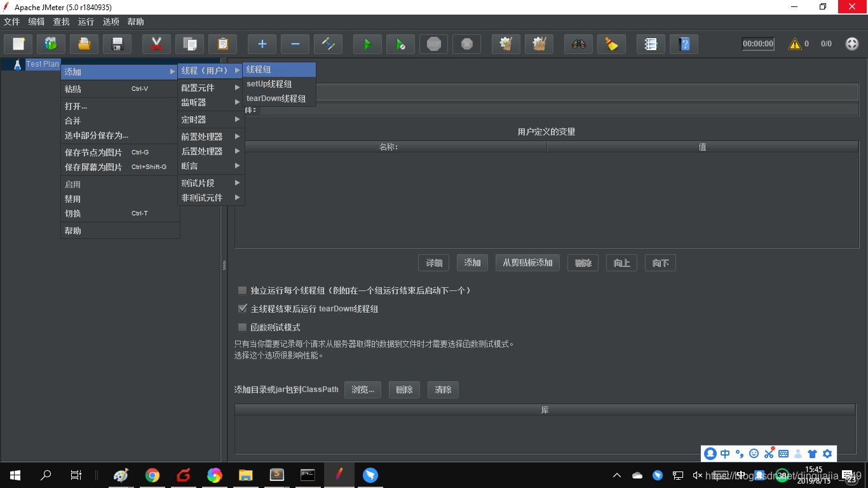Viewport: 868px width, 488px height.
Task: Open Chrome from the taskbar
Action: pos(153,475)
